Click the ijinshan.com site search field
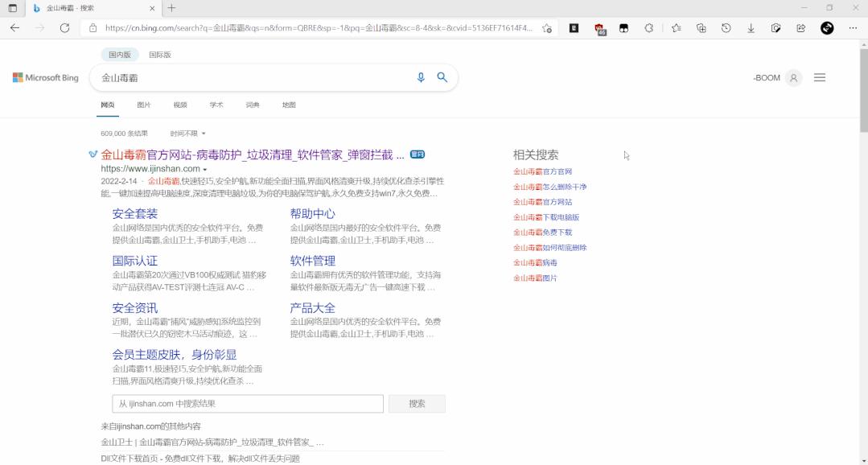The width and height of the screenshot is (868, 465). (x=248, y=404)
